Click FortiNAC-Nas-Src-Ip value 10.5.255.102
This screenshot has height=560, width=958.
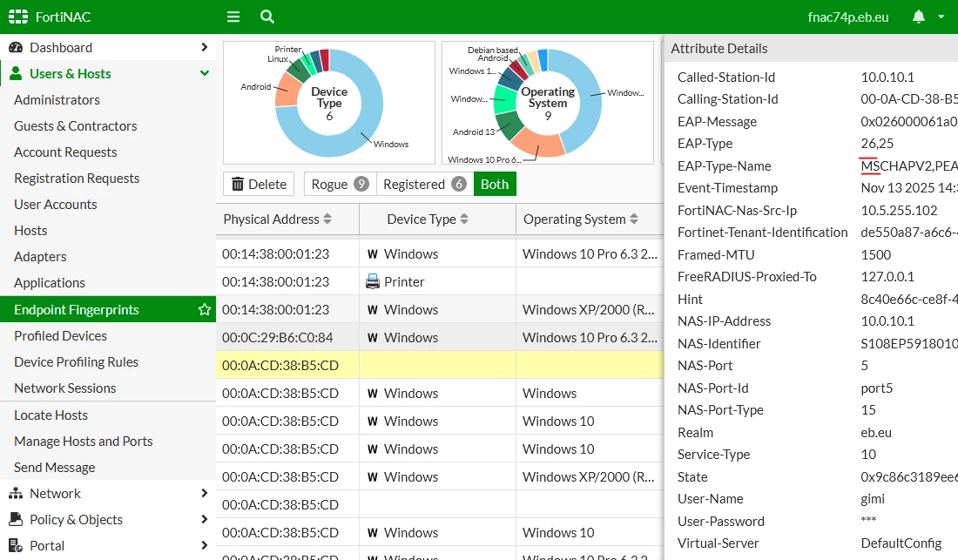[899, 211]
